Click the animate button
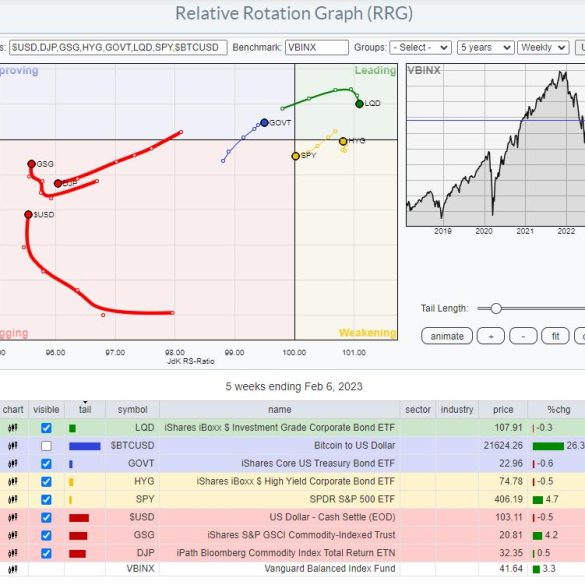This screenshot has height=585, width=585. pos(447,336)
